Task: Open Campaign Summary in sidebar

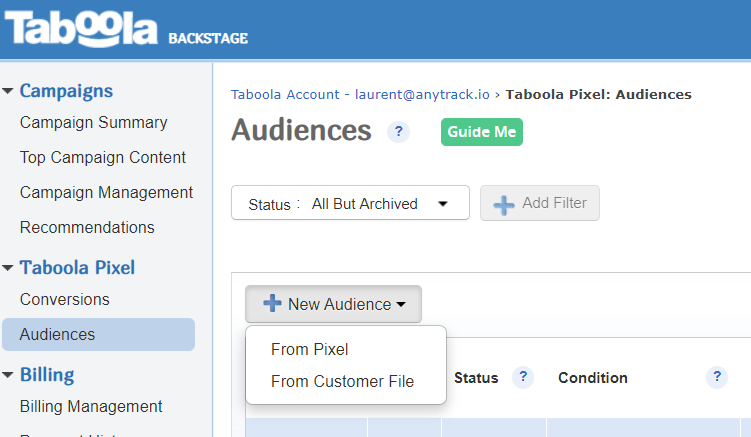Action: (93, 123)
